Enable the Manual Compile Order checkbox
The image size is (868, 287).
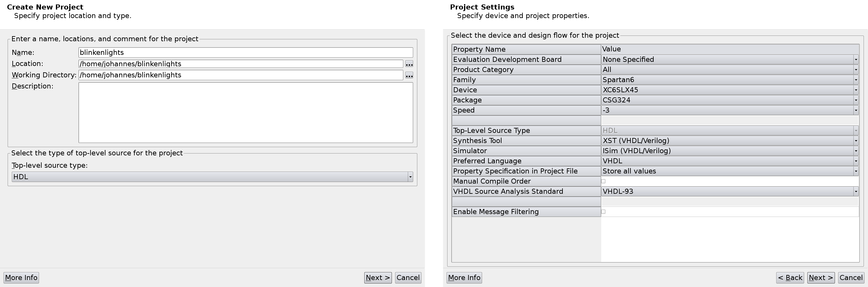click(603, 181)
